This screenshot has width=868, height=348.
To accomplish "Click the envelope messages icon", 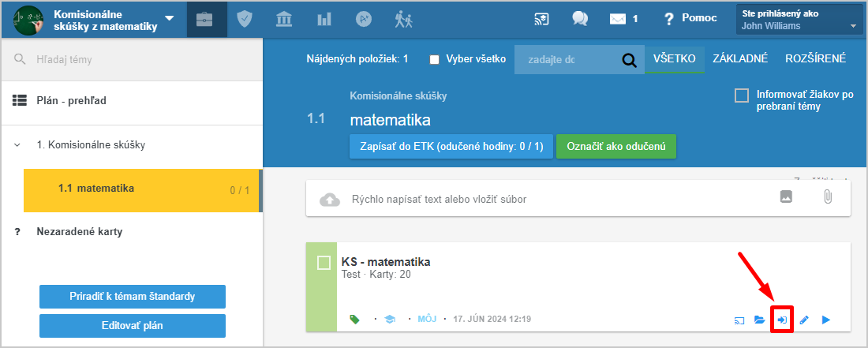I will (x=617, y=19).
